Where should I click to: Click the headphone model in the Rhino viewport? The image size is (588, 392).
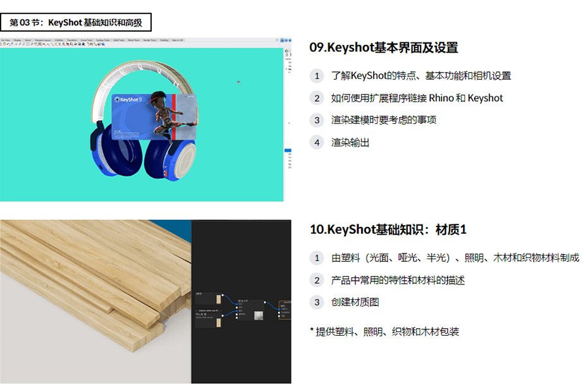(x=144, y=121)
